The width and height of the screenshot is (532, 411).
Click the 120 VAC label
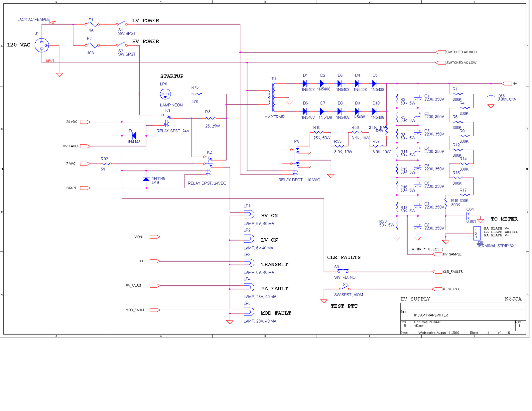[19, 45]
